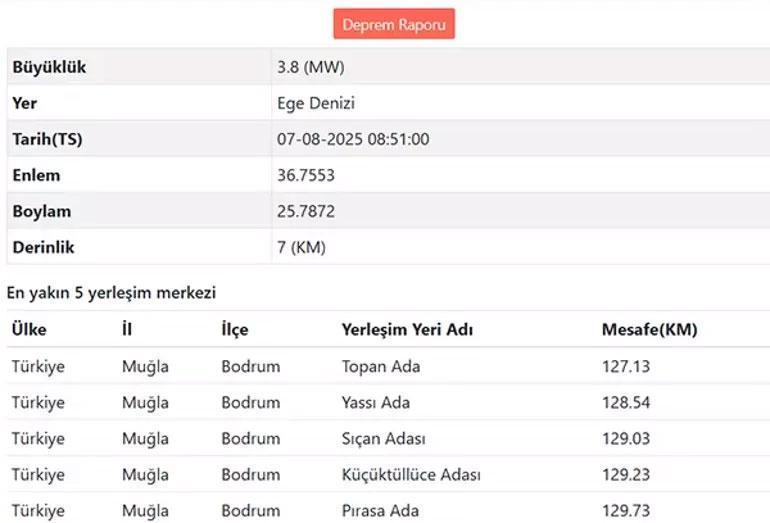This screenshot has height=523, width=770.
Task: Select the date value 07-08-2025 08:51:00
Action: coord(353,139)
